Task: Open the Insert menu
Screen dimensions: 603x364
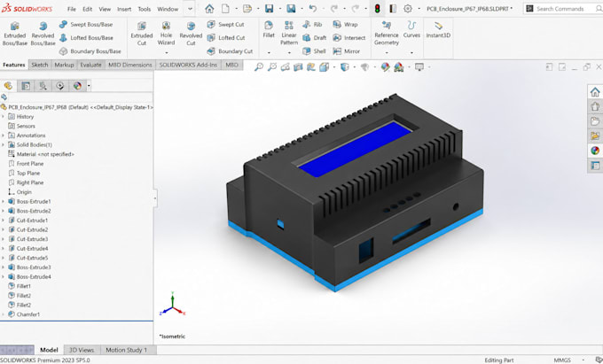Action: pyautogui.click(x=124, y=9)
